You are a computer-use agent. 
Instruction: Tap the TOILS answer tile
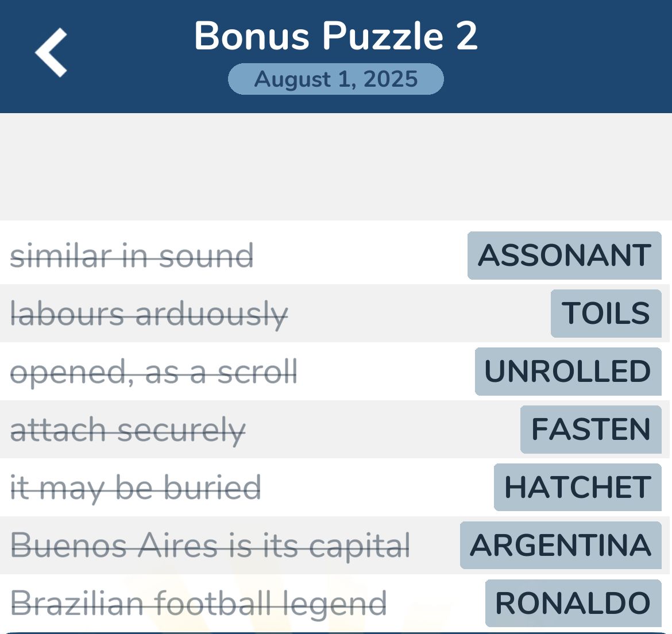606,314
